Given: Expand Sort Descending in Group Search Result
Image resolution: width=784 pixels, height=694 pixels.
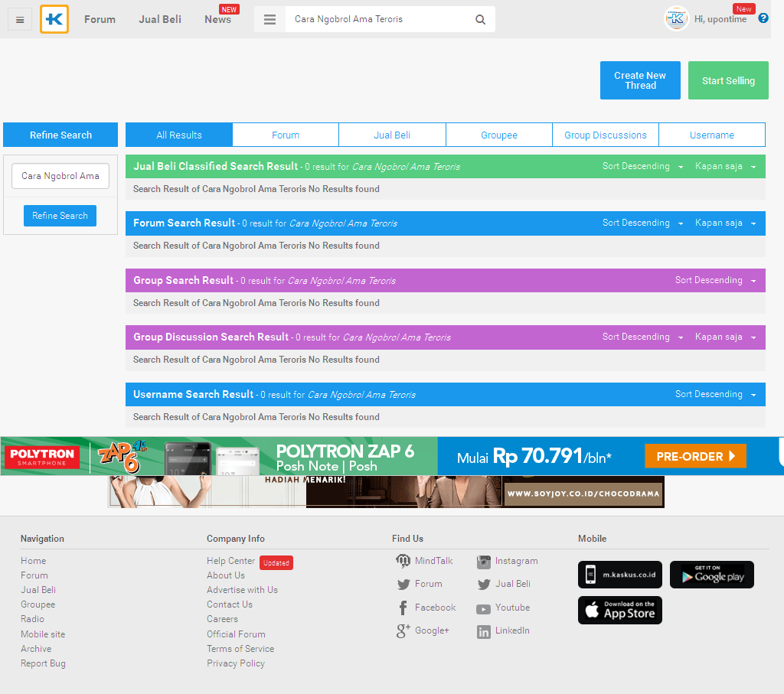Looking at the screenshot, I should click(716, 280).
